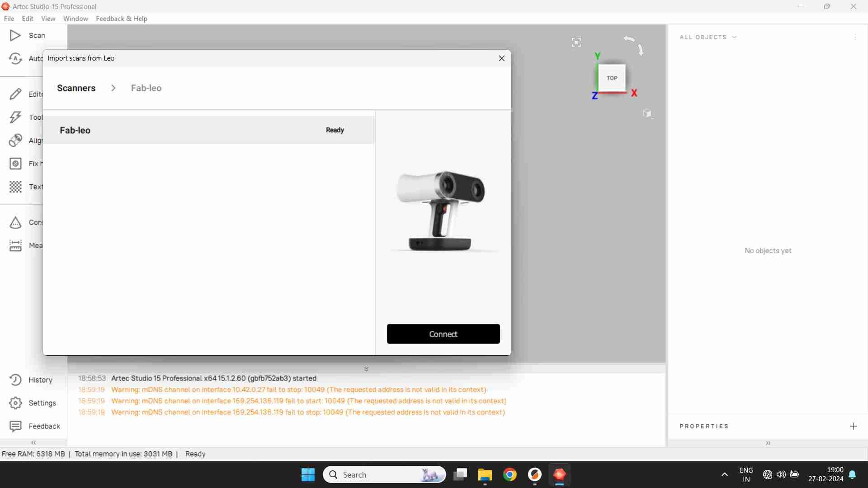The width and height of the screenshot is (868, 488).
Task: Click the 10.42.0.27 fail to stop warning
Action: tap(299, 389)
